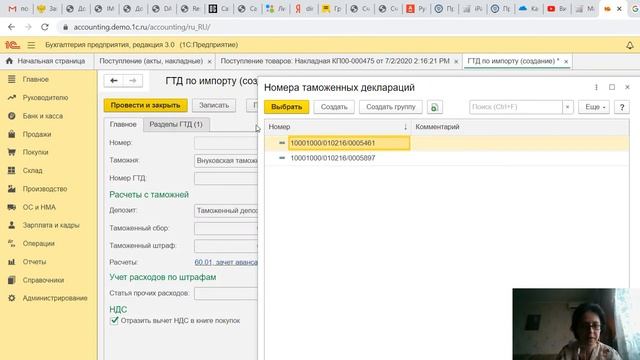Go to Начальная страница home tab
Screen dimensions: 640x360
point(46,61)
